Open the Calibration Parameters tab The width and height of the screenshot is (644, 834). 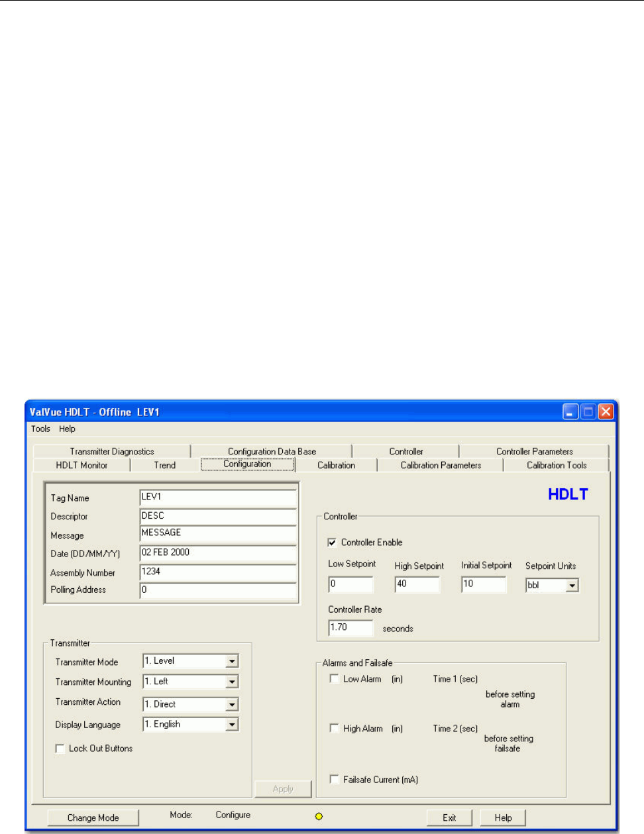click(x=441, y=465)
